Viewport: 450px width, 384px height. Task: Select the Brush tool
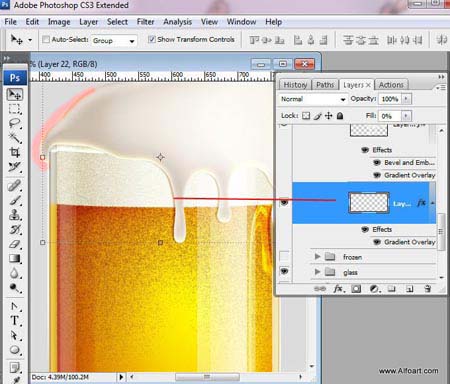(x=14, y=200)
